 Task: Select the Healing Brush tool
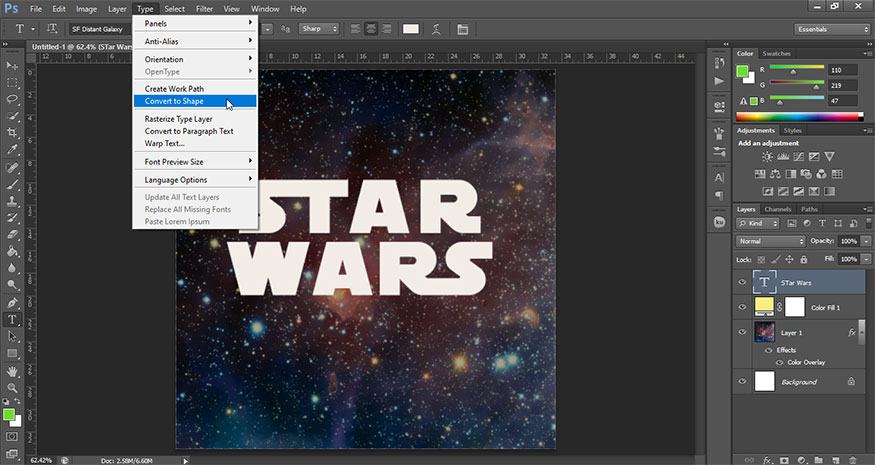(12, 167)
